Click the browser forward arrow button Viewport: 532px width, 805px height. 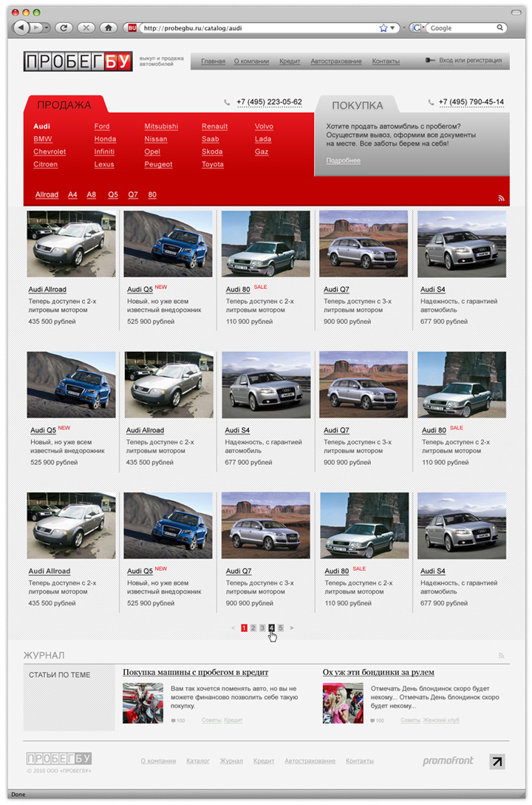[36, 28]
